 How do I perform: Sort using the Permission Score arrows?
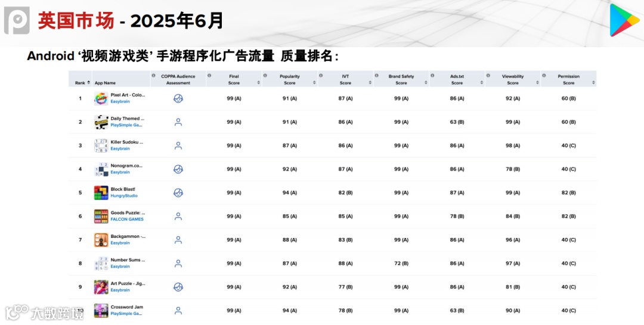point(593,82)
